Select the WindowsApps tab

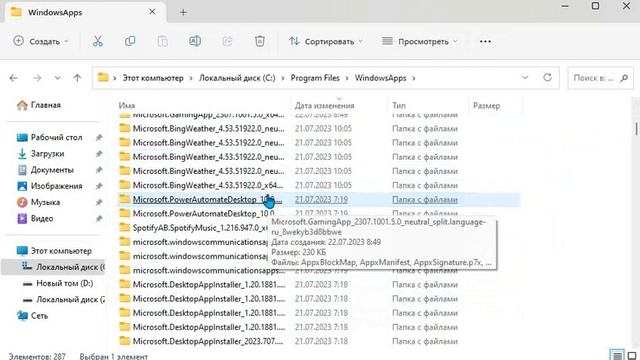(85, 12)
